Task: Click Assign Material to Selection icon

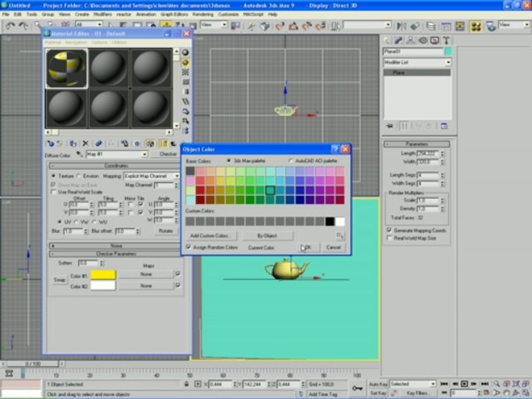Action: 73,144
